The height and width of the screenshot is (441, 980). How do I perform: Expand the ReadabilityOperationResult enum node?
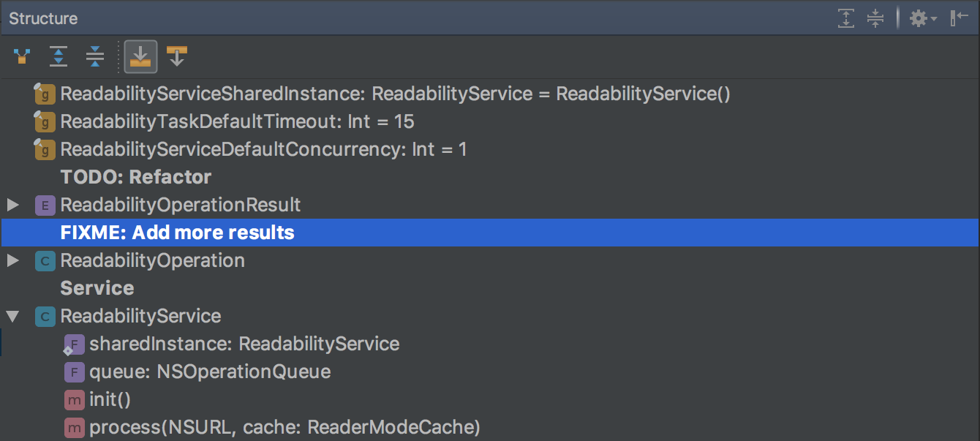[12, 206]
